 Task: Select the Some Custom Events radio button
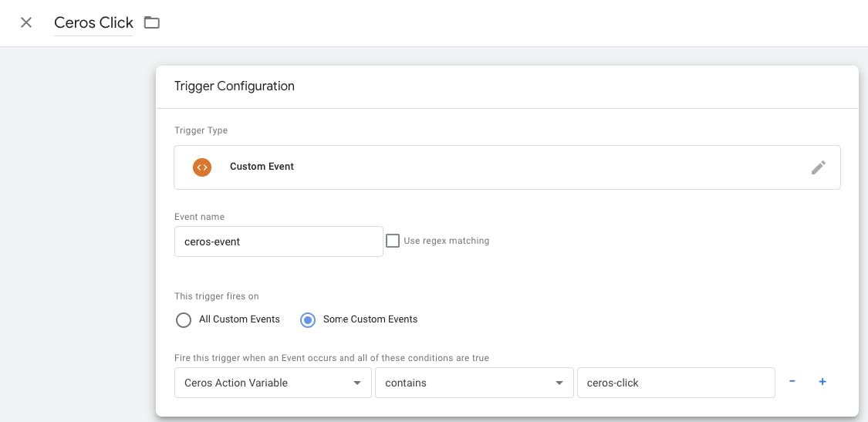coord(308,319)
